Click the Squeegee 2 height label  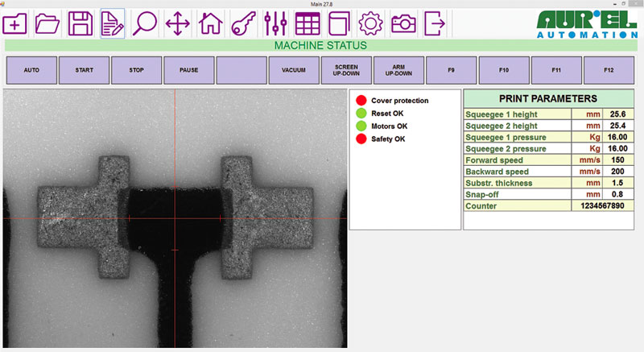pyautogui.click(x=501, y=126)
